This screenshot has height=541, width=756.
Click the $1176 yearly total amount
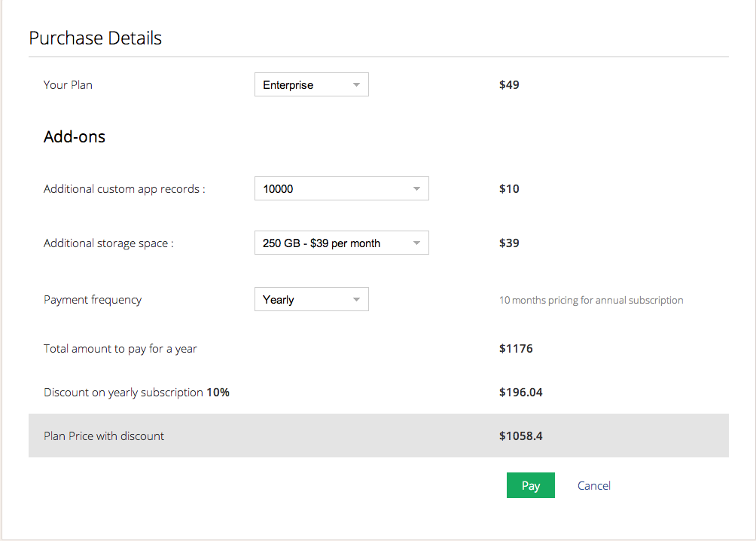tap(516, 349)
